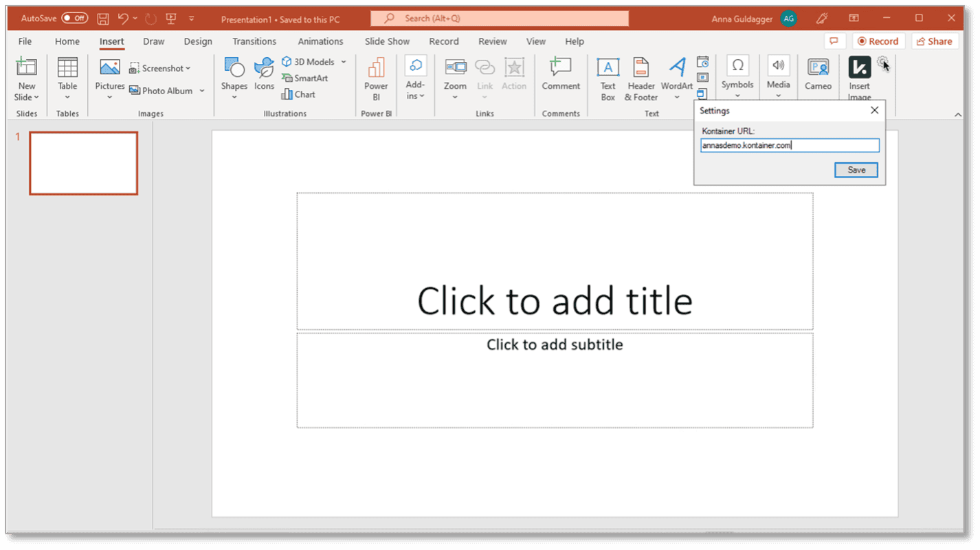Switch to the Animations ribbon tab

click(320, 41)
